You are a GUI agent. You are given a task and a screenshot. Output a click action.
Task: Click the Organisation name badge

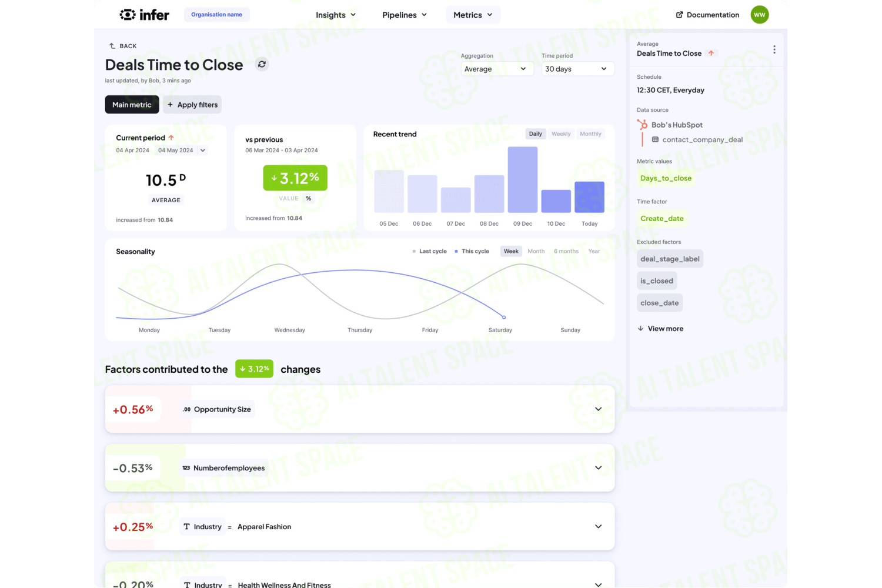click(x=216, y=15)
